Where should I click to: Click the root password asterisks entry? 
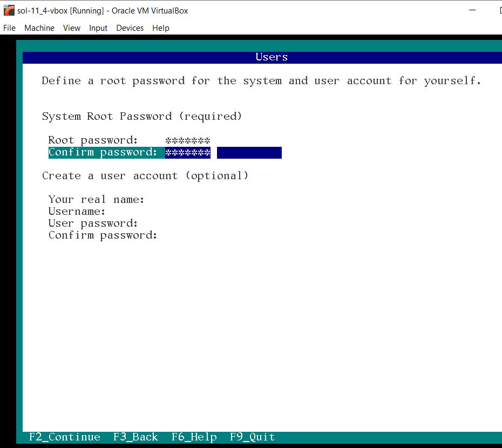(x=187, y=140)
